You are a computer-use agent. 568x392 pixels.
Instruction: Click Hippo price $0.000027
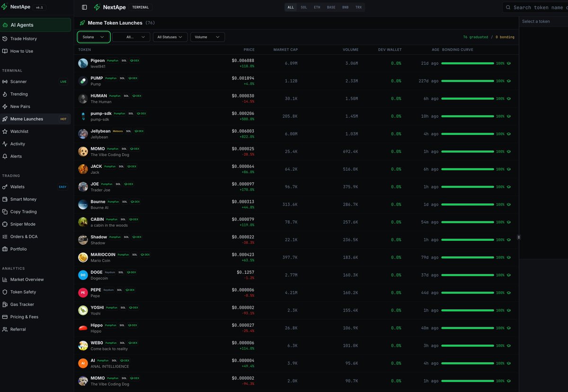tap(243, 325)
